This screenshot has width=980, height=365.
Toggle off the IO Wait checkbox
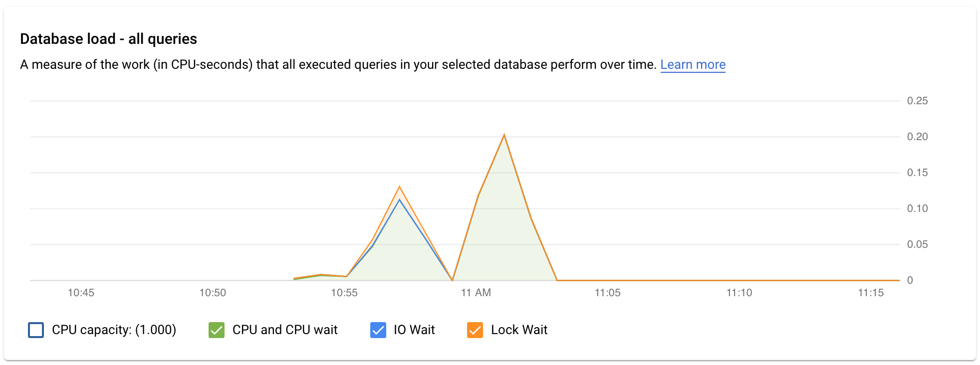[378, 330]
